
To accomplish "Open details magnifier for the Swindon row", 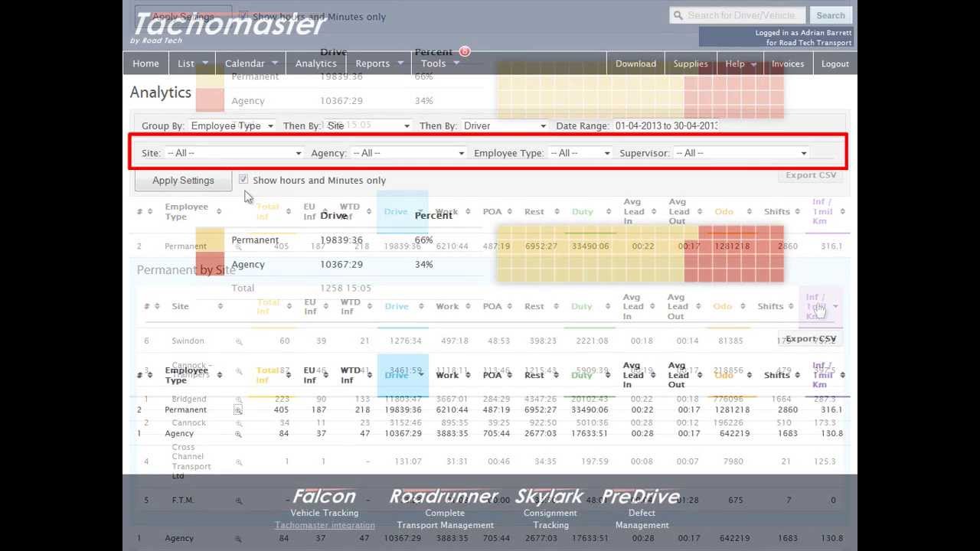I will click(239, 341).
